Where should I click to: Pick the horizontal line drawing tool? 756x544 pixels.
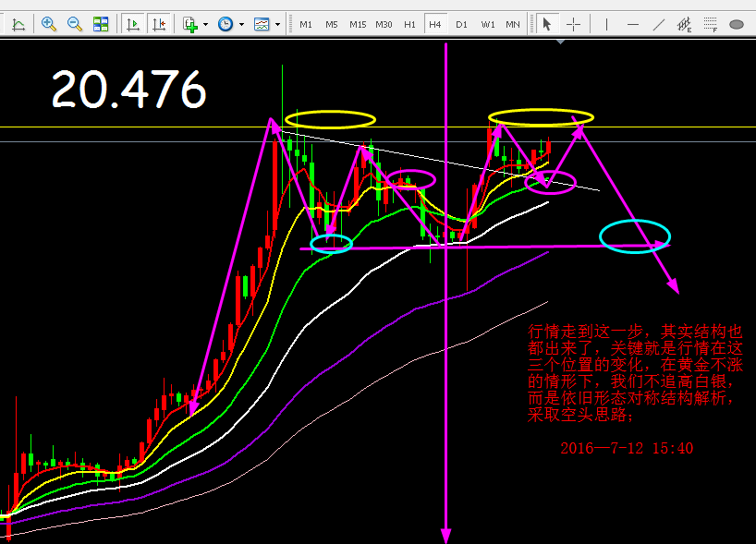[633, 24]
